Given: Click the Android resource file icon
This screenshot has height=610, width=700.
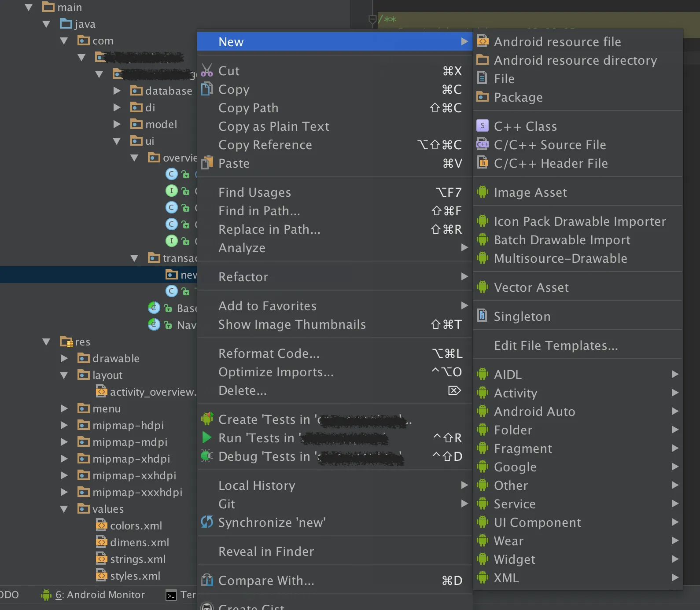Looking at the screenshot, I should click(483, 41).
